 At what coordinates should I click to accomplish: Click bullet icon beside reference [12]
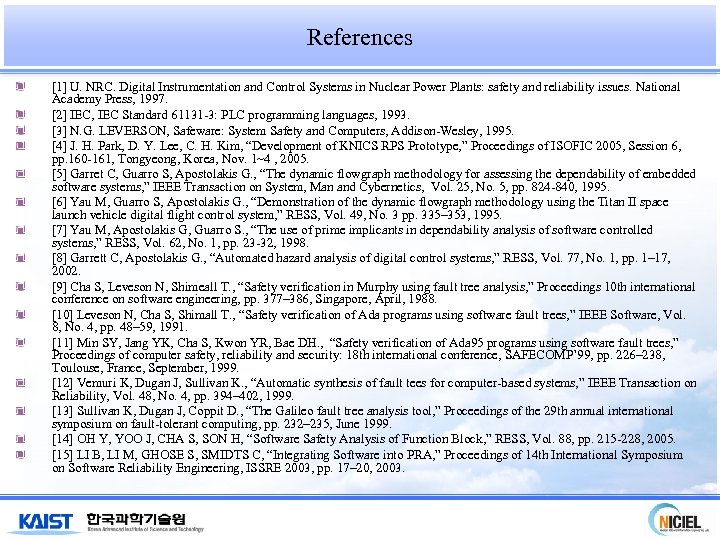click(x=20, y=382)
